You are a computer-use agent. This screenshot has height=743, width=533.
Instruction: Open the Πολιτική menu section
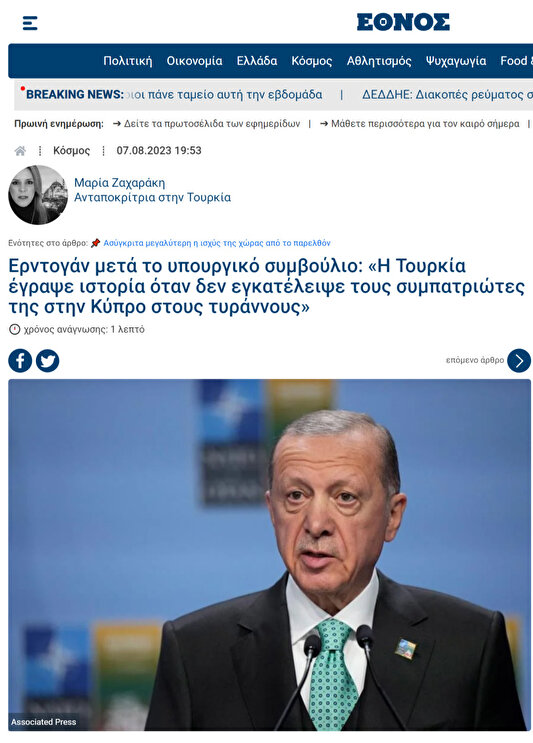(x=128, y=61)
